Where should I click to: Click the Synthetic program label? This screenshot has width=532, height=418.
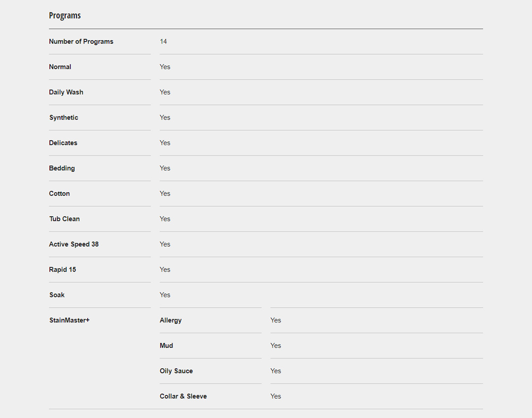point(64,118)
